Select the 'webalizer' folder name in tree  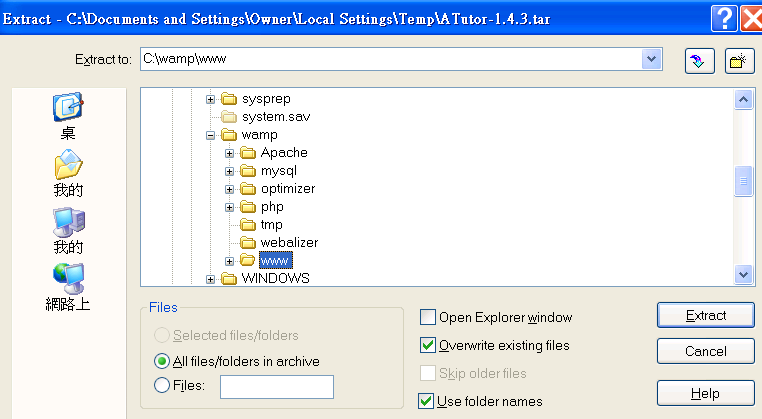289,243
